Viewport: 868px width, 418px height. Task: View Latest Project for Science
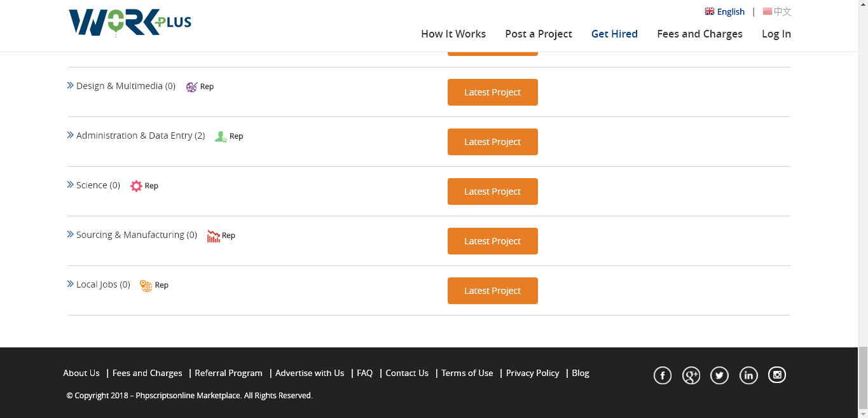click(x=493, y=192)
